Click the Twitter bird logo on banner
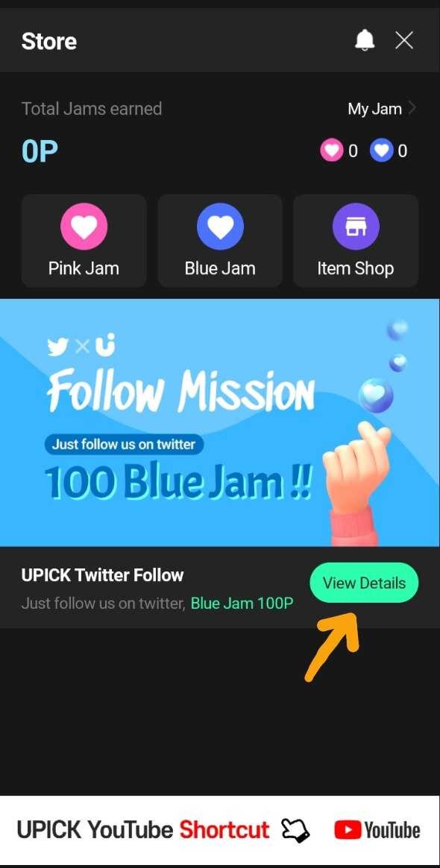The image size is (440, 868). coord(58,346)
